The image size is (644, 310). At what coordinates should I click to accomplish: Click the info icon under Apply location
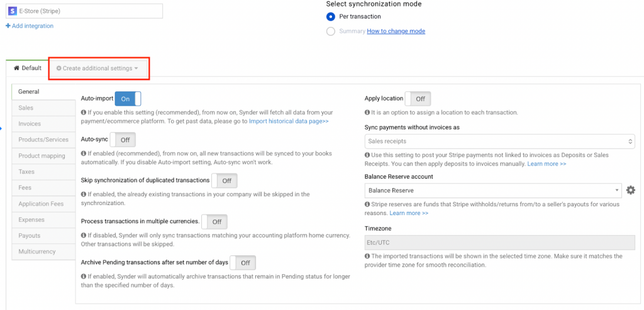click(367, 113)
